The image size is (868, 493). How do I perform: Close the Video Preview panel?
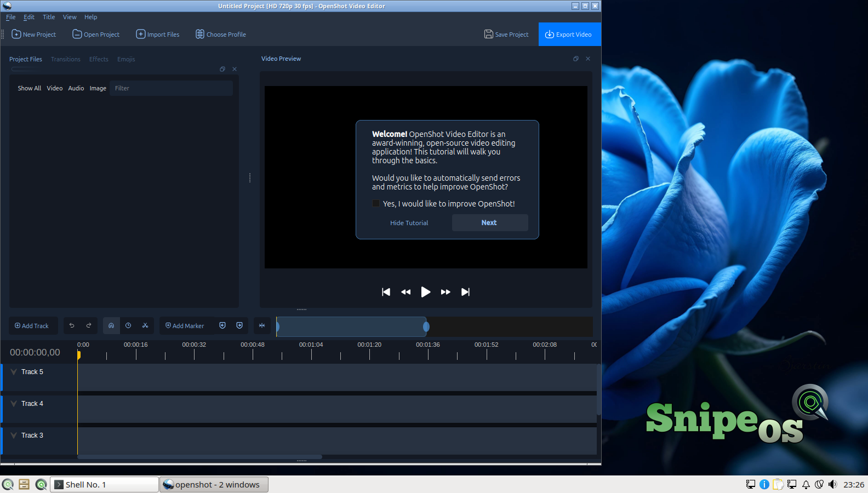pos(588,59)
